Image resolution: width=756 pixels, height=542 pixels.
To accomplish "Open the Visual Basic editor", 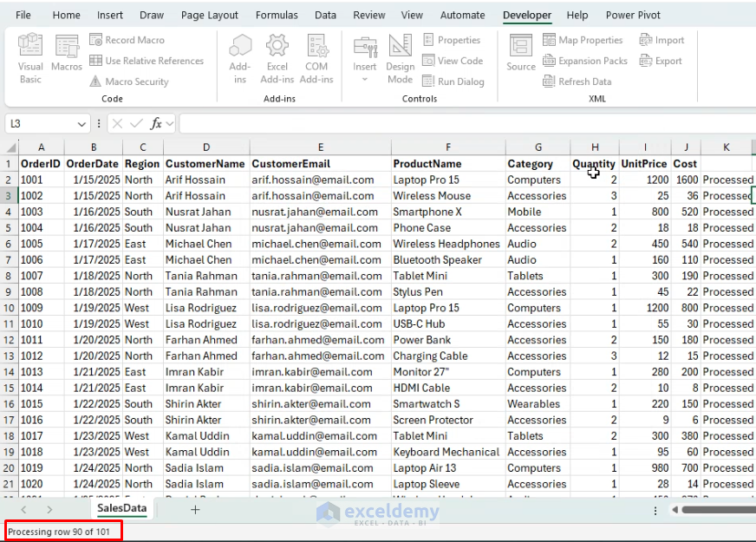I will (x=29, y=58).
